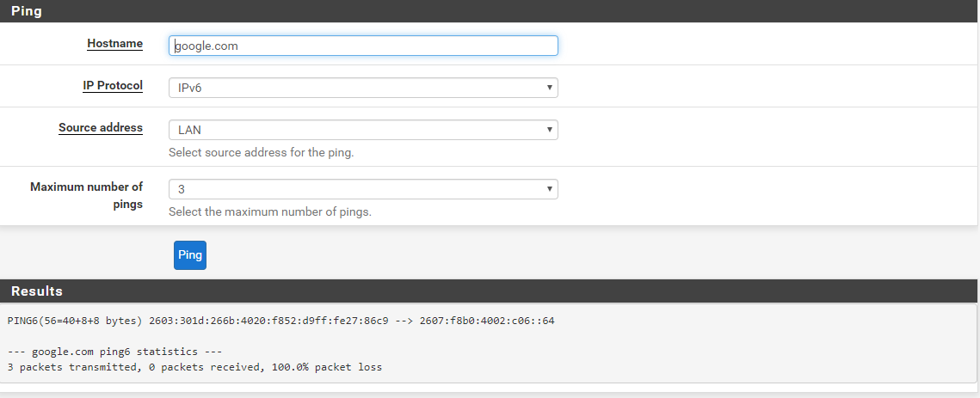Expand the Source address dropdown set to LAN
This screenshot has height=398, width=980.
363,130
